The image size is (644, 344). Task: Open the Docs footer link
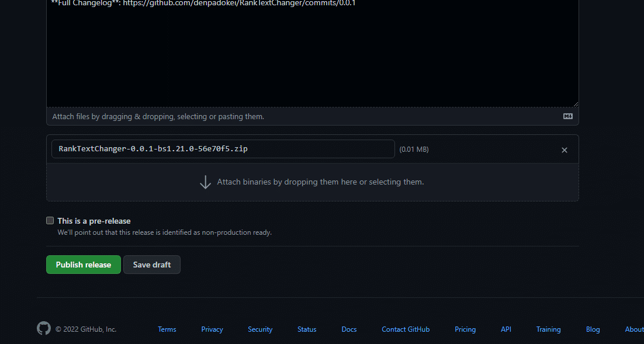click(349, 329)
